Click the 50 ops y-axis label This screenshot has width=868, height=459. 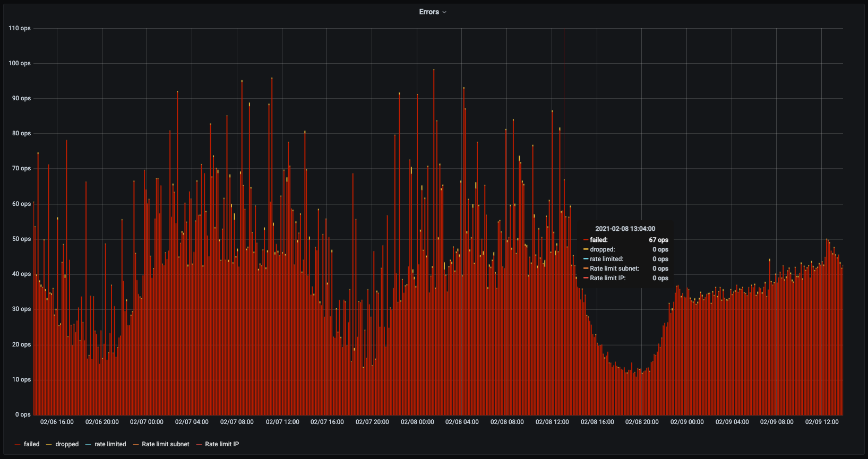21,239
